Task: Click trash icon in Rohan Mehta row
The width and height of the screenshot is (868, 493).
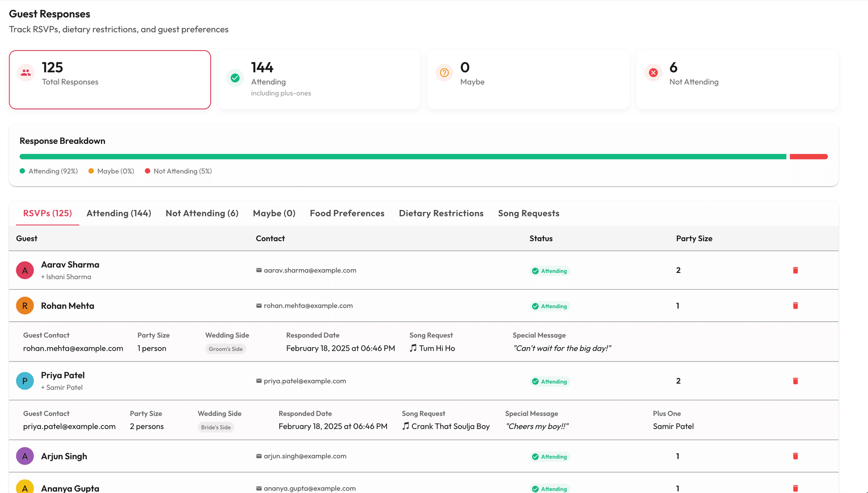Action: coord(795,306)
